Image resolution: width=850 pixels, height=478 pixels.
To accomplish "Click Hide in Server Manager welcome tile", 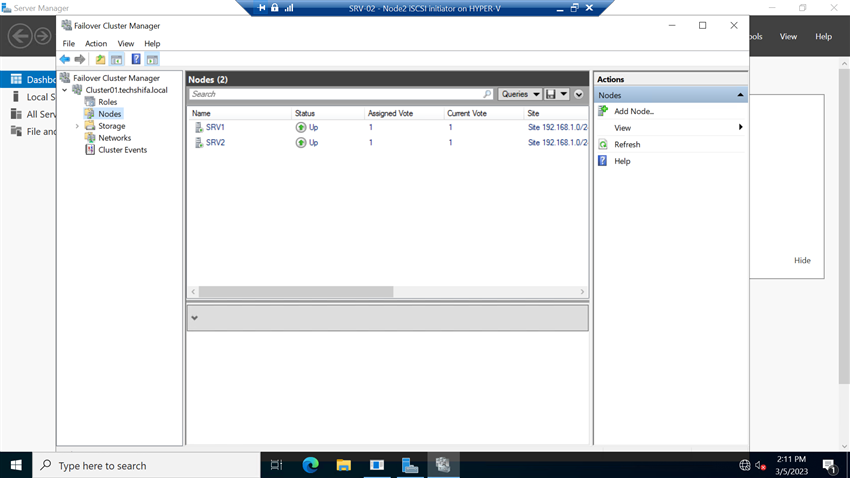I will tap(802, 261).
